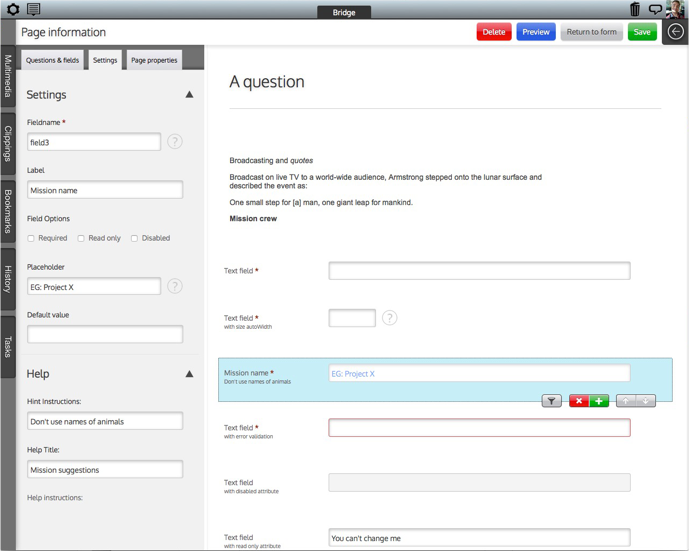
Task: Click the back arrow circle icon
Action: tap(676, 32)
